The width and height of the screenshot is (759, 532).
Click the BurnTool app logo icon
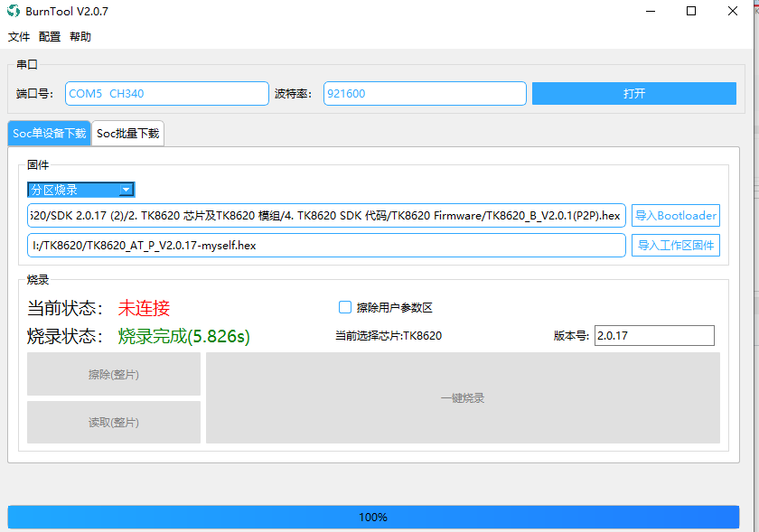tap(14, 11)
